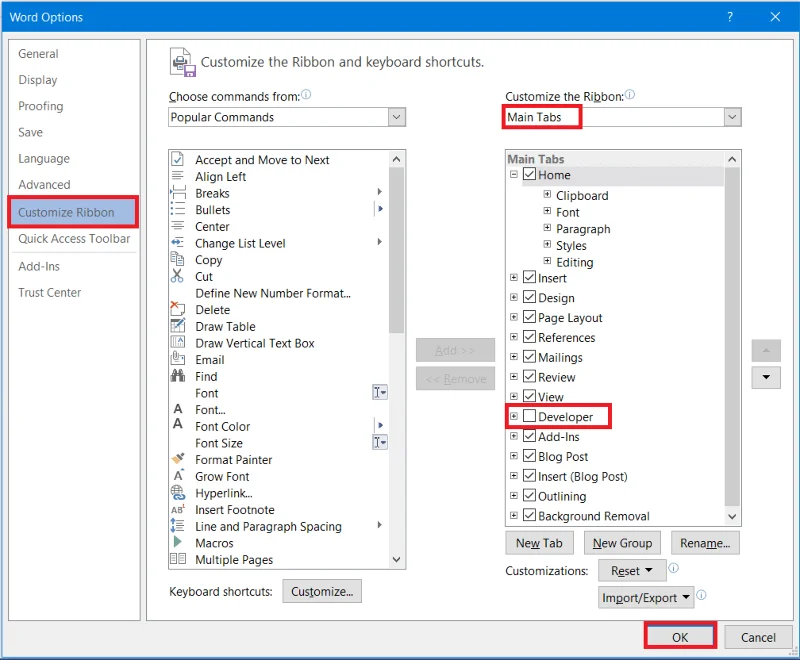800x660 pixels.
Task: Uncheck the Home tab checkbox
Action: click(530, 174)
